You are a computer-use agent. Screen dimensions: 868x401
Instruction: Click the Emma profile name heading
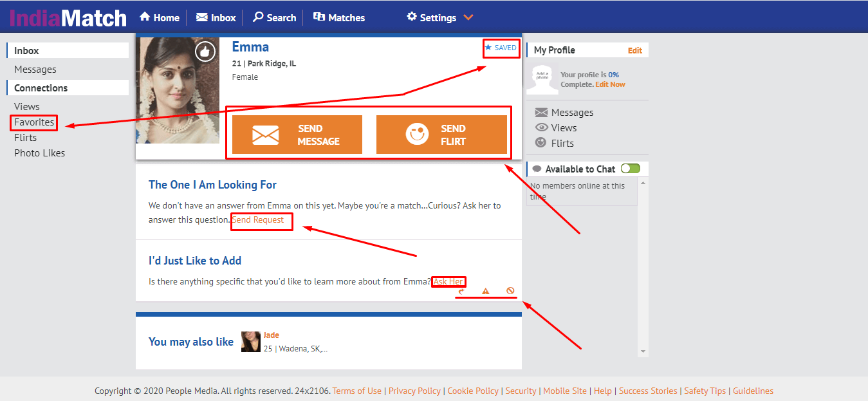coord(250,47)
